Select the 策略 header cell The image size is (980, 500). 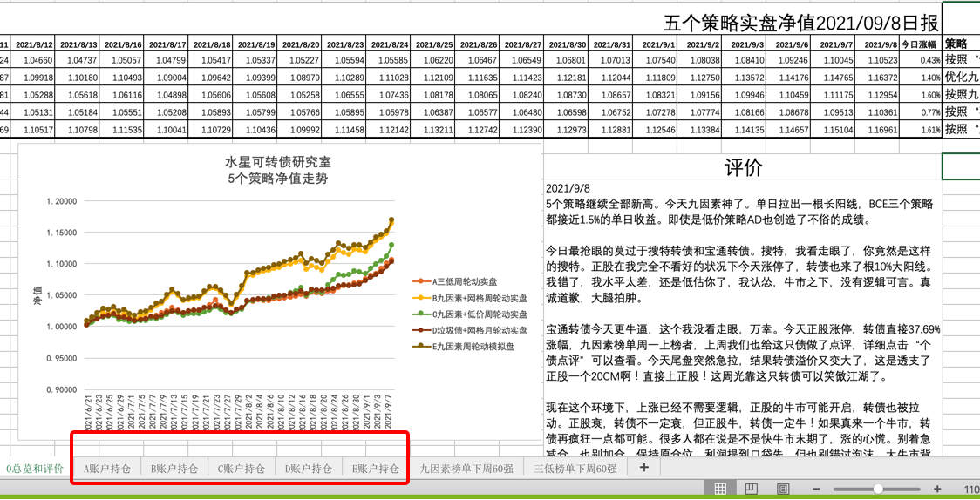coord(961,44)
